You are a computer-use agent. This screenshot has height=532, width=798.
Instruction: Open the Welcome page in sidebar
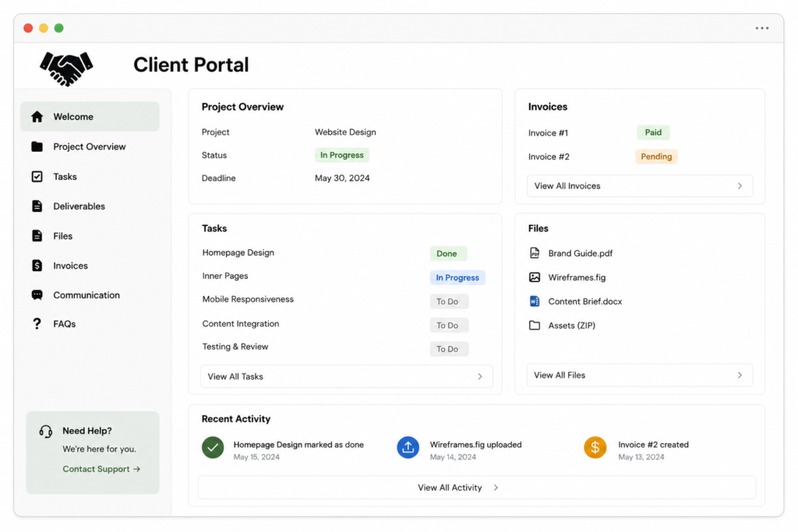[x=90, y=117]
